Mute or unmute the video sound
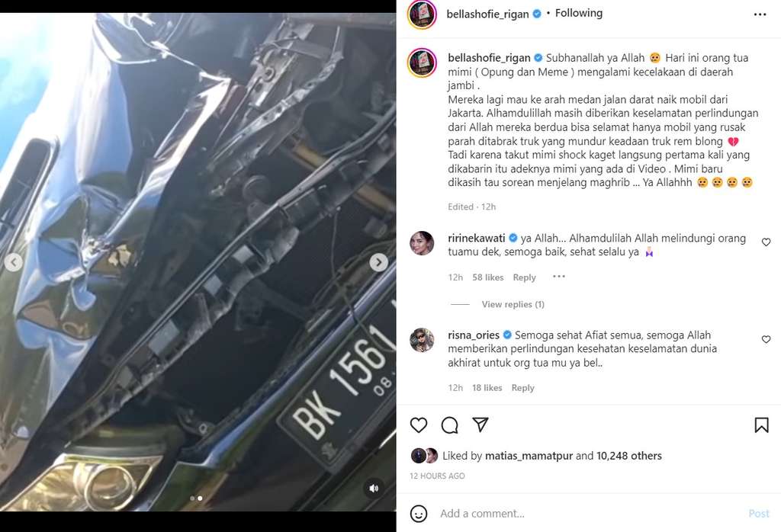781x532 pixels. click(374, 489)
